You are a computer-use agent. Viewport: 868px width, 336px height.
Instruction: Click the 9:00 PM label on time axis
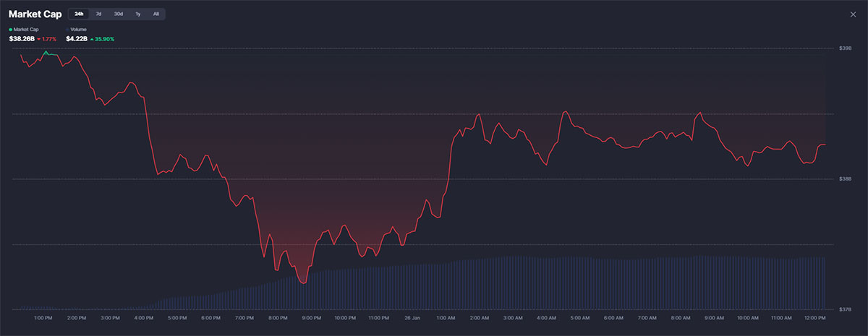[x=312, y=318]
